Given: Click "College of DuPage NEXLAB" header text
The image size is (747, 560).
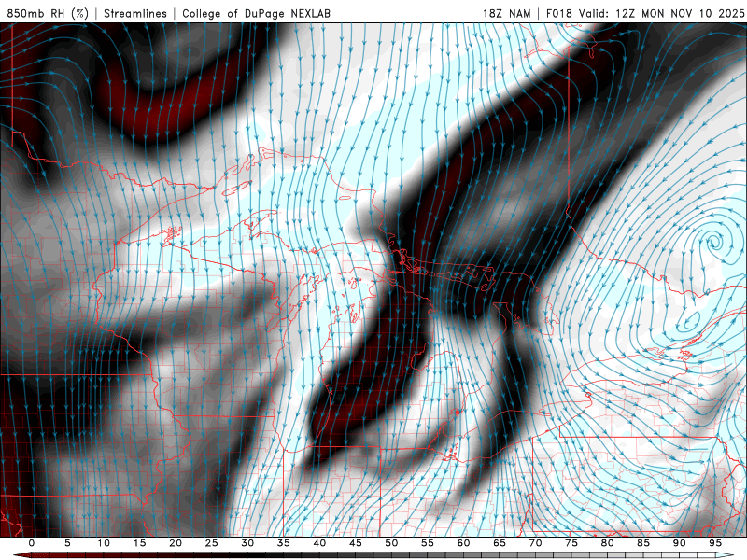Looking at the screenshot, I should tap(256, 13).
